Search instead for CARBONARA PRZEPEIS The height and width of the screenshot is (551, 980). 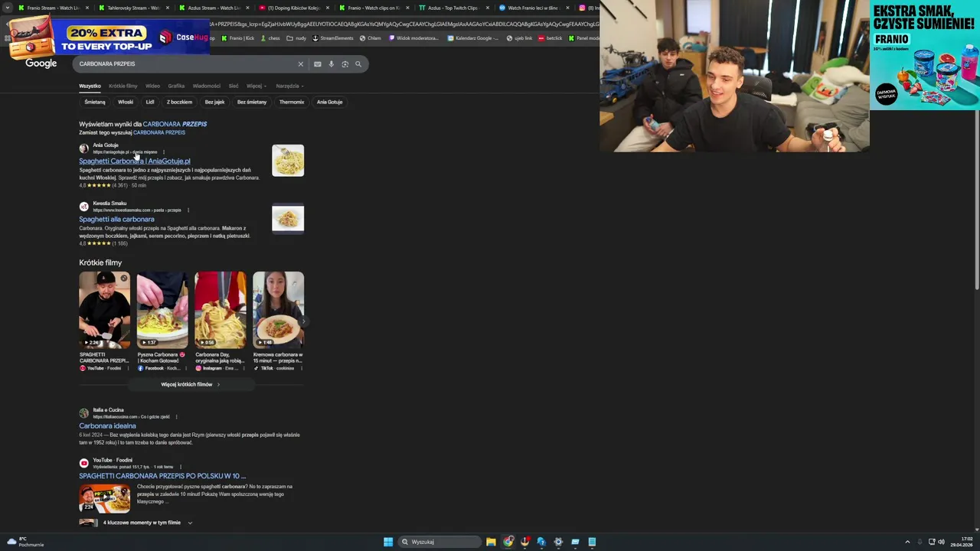159,132
